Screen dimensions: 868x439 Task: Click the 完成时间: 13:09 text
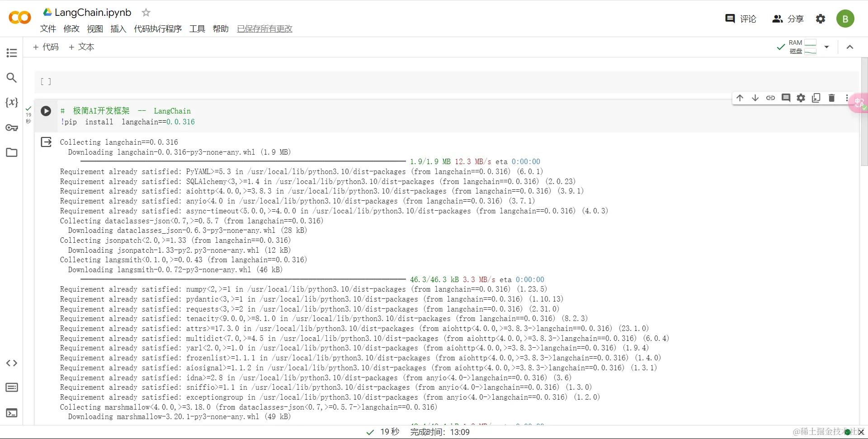coord(440,432)
